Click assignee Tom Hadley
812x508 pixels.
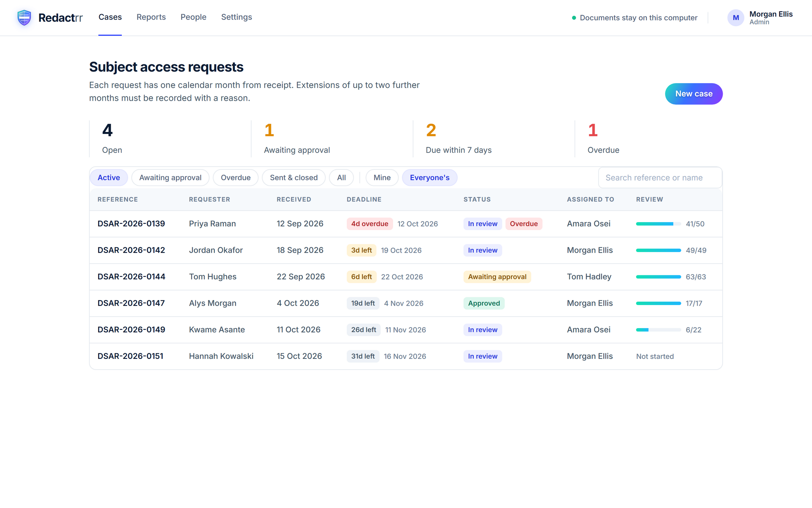point(589,277)
